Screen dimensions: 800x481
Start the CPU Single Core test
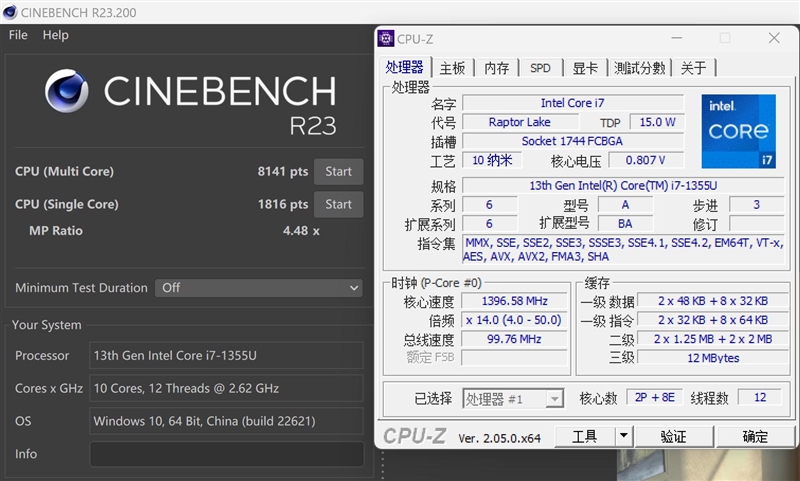click(x=338, y=204)
